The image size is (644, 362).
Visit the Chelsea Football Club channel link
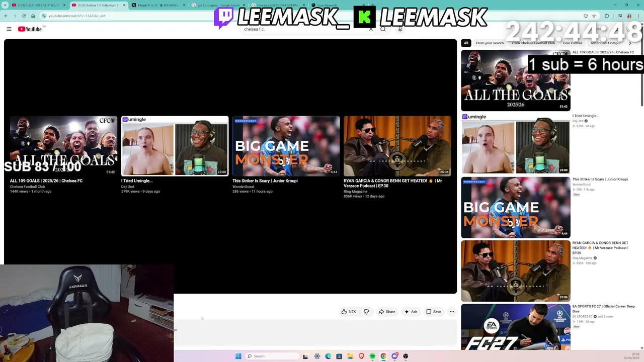pos(27,187)
